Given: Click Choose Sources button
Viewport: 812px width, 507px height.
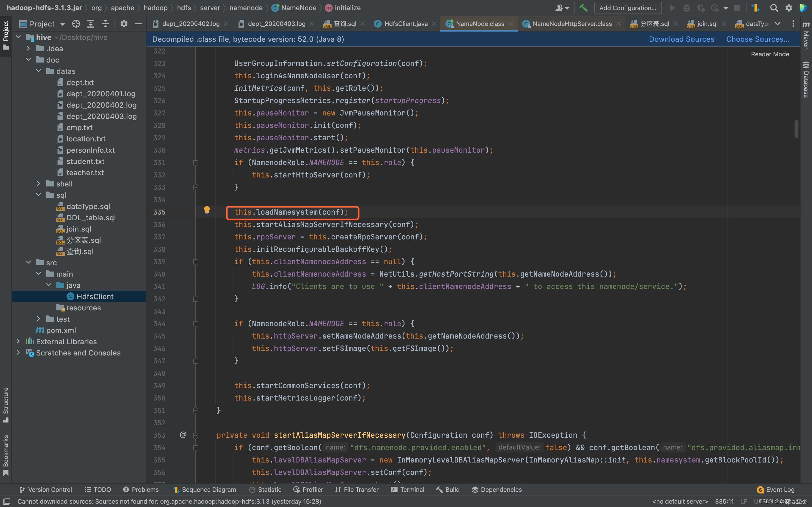Looking at the screenshot, I should point(758,39).
